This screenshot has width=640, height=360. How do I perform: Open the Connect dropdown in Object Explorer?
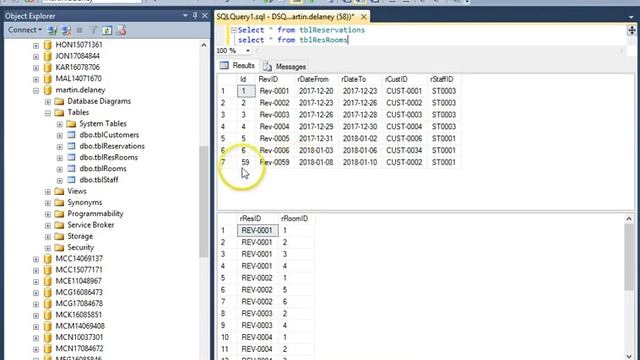pyautogui.click(x=25, y=30)
